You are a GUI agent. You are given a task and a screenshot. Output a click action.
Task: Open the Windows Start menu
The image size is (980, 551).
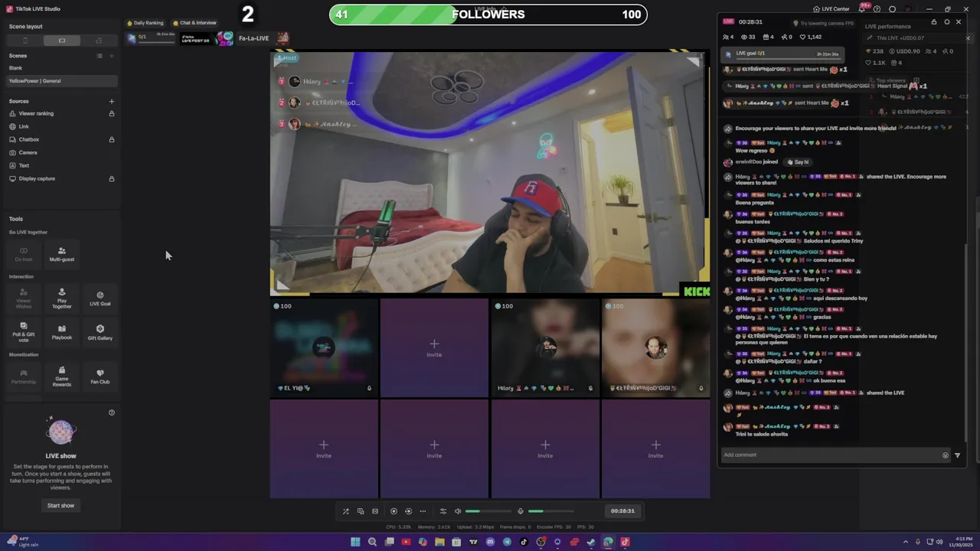point(355,542)
